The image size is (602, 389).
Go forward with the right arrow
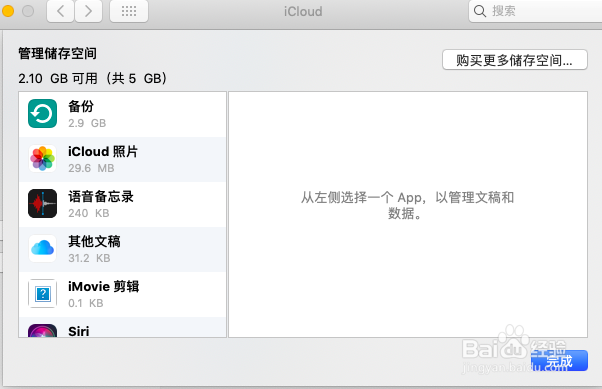point(88,11)
